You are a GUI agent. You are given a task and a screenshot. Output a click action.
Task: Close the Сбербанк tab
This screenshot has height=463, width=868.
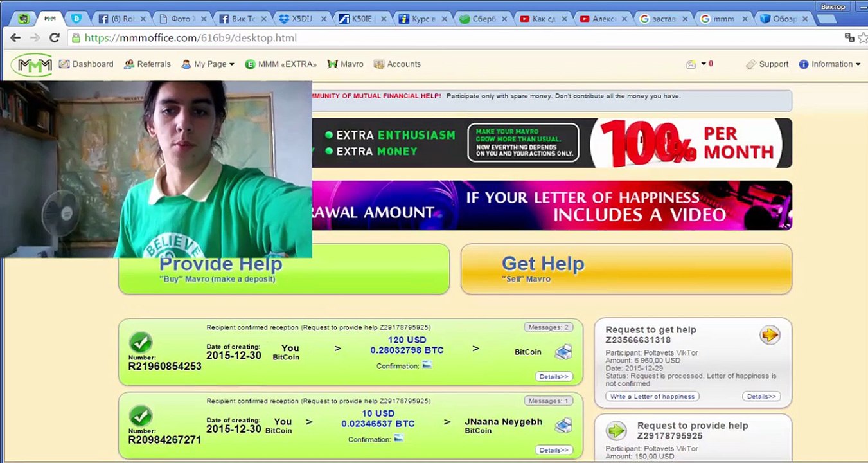click(x=504, y=19)
